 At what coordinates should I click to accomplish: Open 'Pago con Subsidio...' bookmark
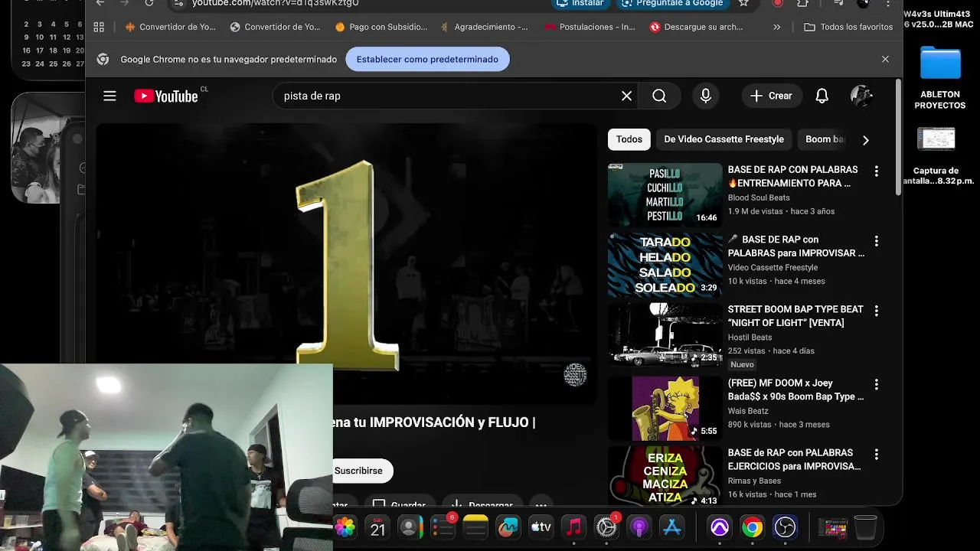pos(381,27)
